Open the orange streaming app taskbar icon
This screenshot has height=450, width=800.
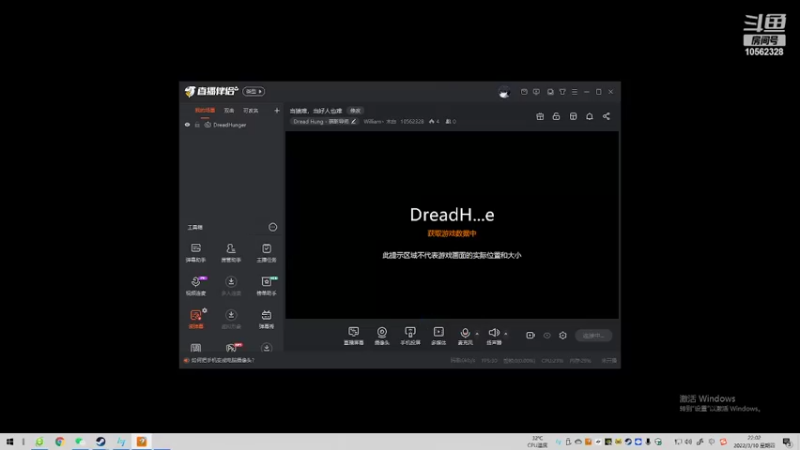pyautogui.click(x=141, y=442)
